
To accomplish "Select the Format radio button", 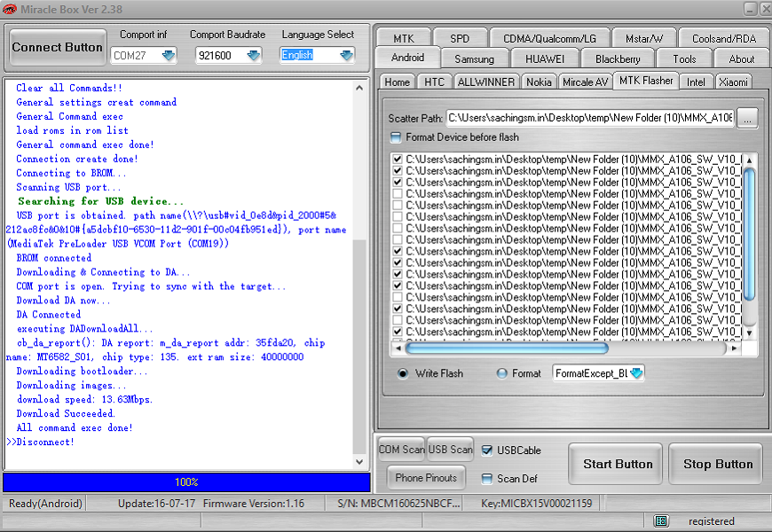I will click(x=501, y=373).
